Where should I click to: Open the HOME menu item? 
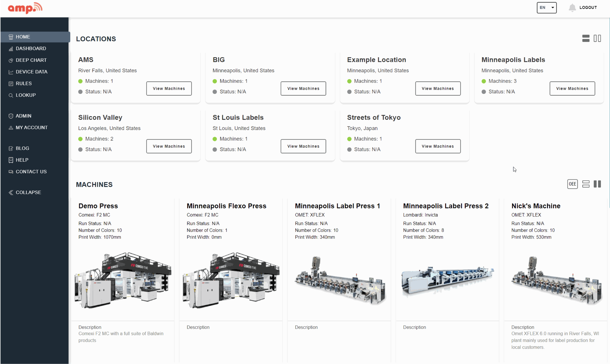[35, 37]
